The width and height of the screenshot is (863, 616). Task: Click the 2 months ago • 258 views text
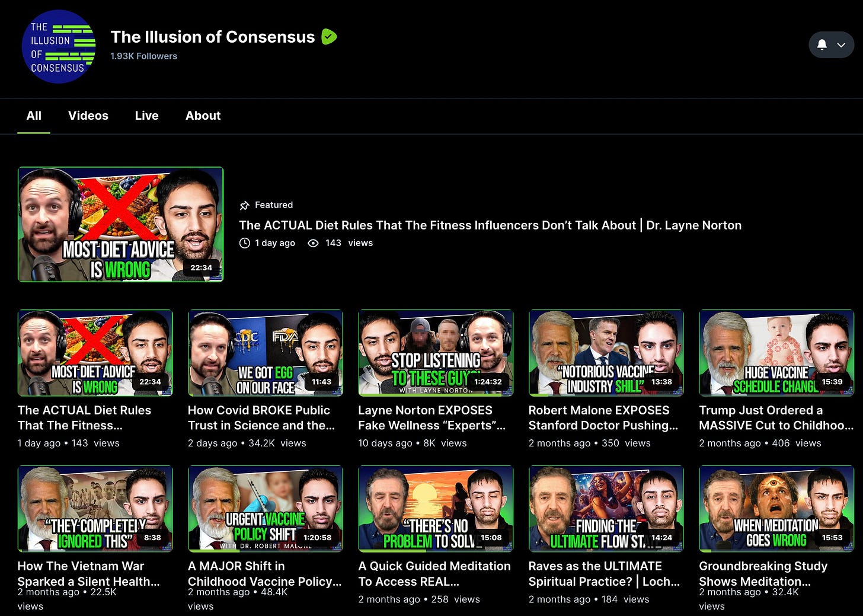coord(419,599)
